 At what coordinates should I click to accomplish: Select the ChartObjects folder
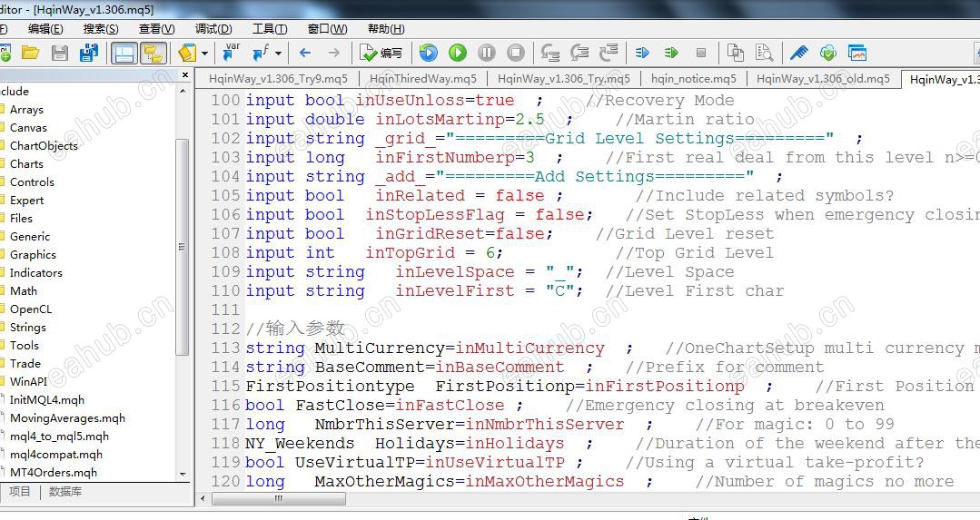pyautogui.click(x=44, y=145)
